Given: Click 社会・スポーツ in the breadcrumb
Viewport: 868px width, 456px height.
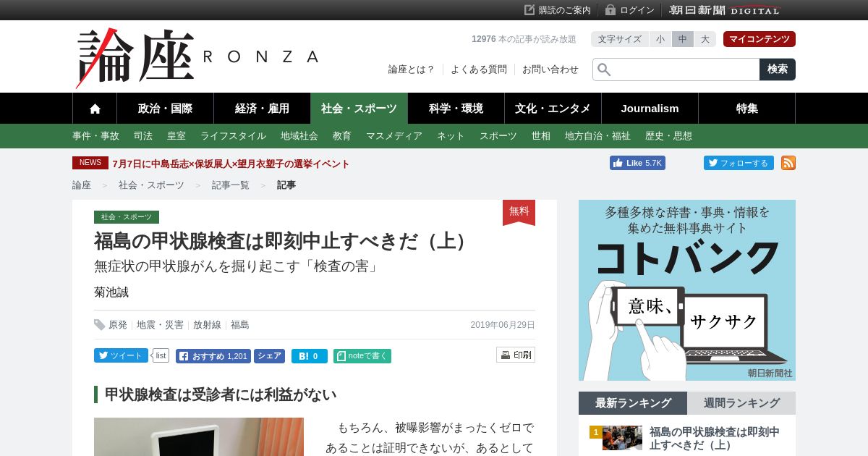Looking at the screenshot, I should click(151, 185).
